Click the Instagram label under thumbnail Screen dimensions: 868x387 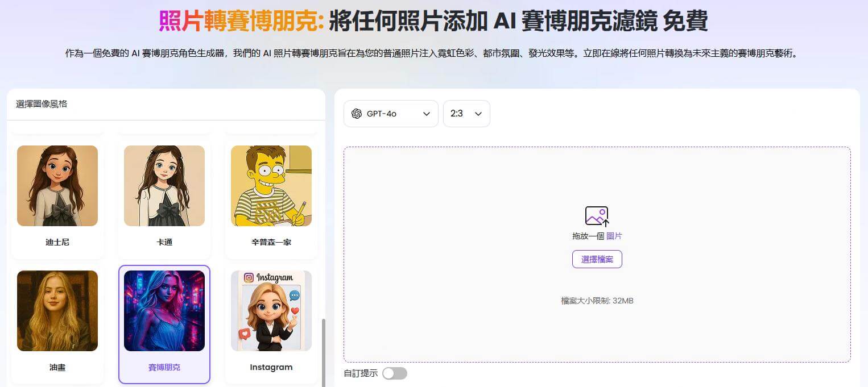(271, 367)
